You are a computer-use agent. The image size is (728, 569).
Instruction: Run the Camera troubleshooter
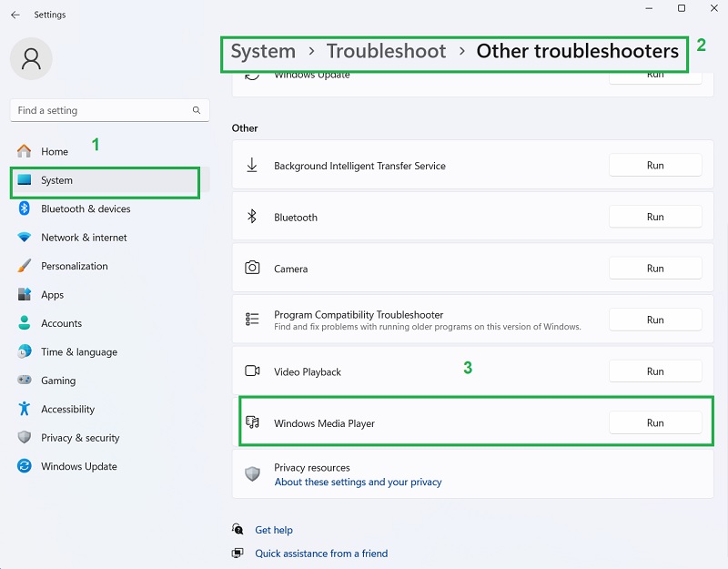coord(655,268)
